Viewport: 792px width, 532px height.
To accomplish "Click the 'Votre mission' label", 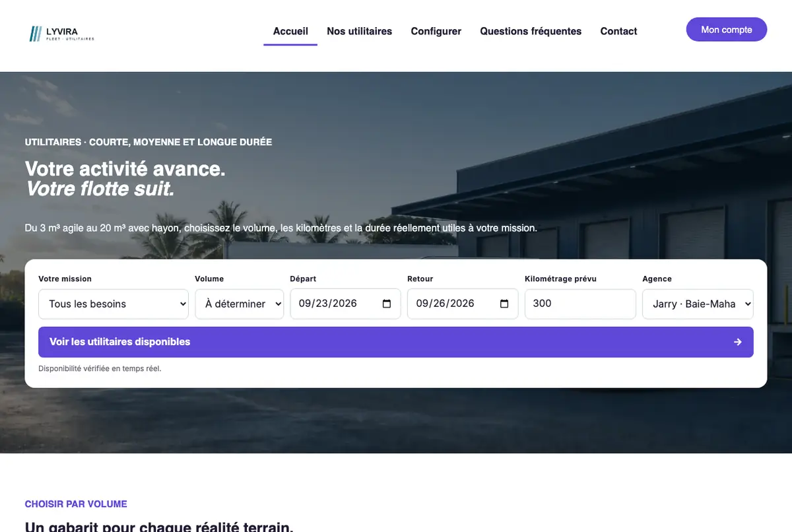I will click(x=65, y=279).
